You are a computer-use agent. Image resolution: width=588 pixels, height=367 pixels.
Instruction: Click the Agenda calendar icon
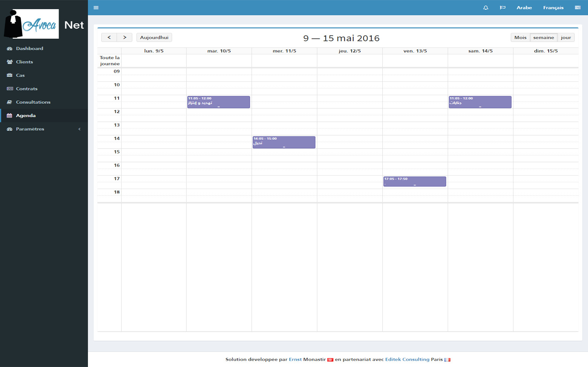point(10,115)
